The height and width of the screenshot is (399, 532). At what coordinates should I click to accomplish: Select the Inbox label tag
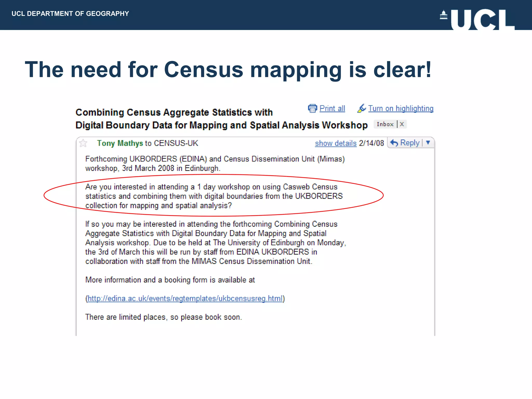click(x=385, y=124)
